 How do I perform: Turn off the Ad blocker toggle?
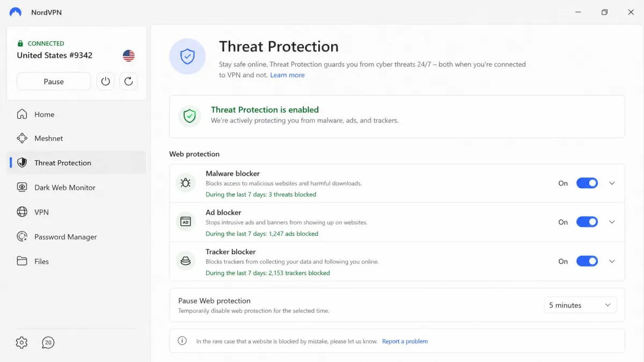click(x=587, y=222)
